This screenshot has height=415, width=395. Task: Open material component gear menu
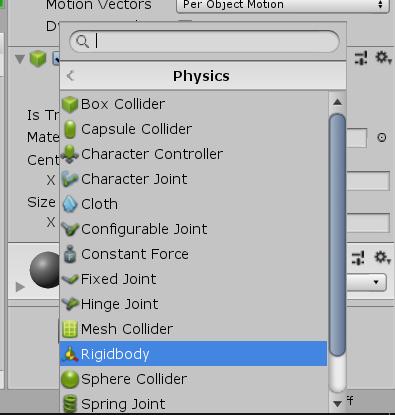point(383,257)
